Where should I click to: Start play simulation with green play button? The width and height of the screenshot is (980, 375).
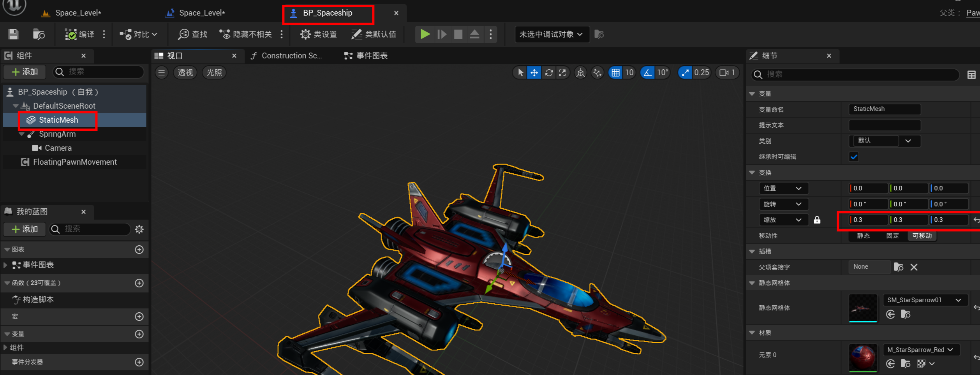click(x=425, y=34)
